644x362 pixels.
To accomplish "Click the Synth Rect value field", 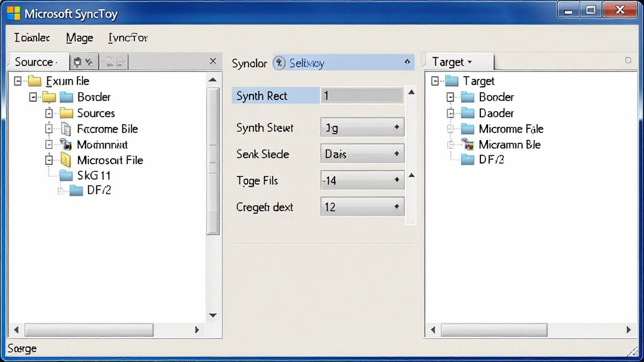I will pos(362,96).
